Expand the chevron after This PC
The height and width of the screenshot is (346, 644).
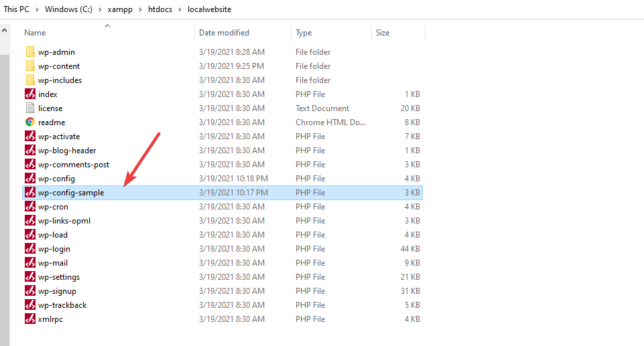(37, 9)
